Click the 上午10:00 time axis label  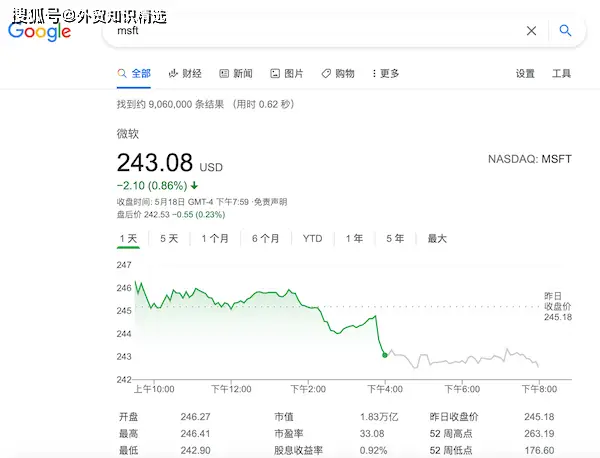pos(154,389)
